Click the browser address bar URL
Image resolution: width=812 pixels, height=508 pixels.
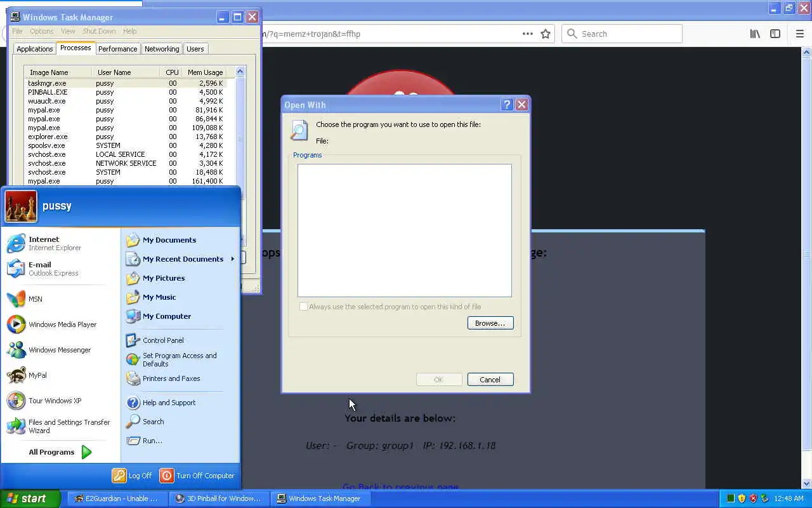coord(311,34)
